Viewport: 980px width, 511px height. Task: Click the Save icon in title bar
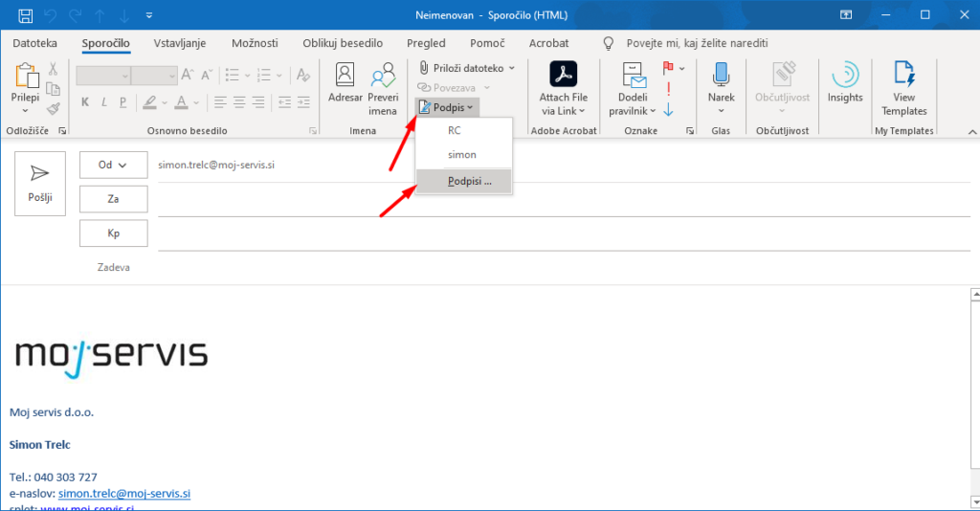(x=26, y=15)
